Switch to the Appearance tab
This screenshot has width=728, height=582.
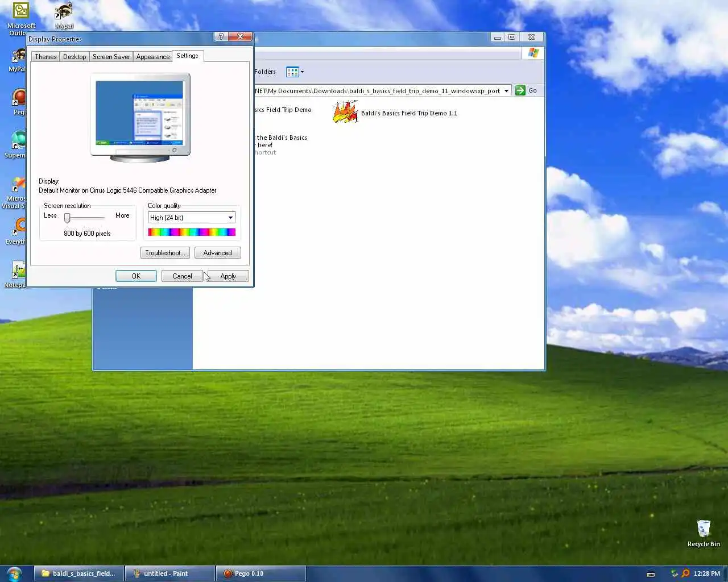tap(153, 57)
